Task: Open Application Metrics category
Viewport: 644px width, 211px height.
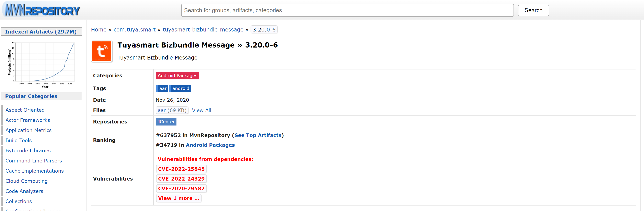Action: click(x=28, y=130)
